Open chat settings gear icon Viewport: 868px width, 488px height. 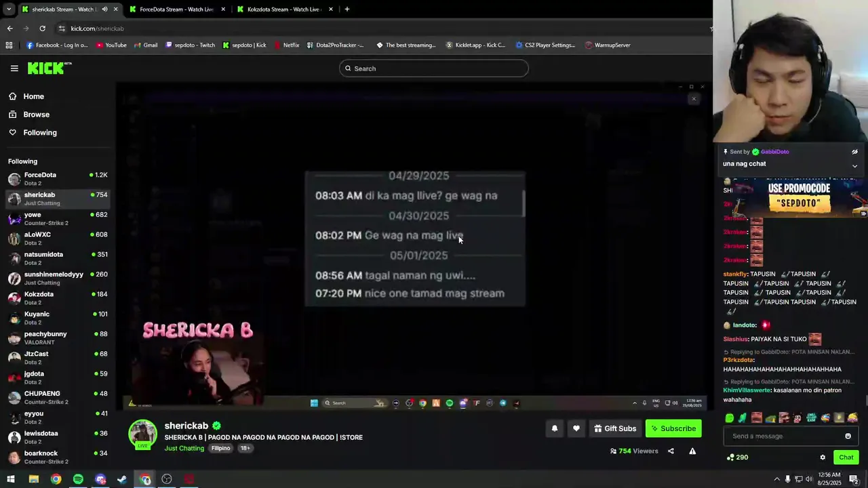point(823,457)
